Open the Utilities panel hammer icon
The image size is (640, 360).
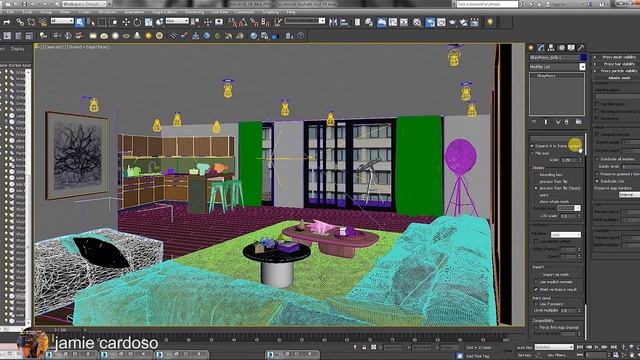pyautogui.click(x=581, y=48)
